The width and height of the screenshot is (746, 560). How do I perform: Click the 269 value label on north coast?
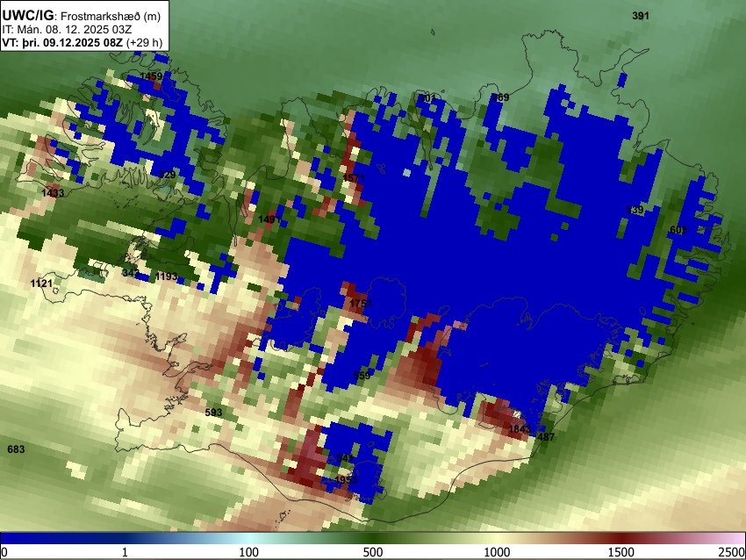[500, 97]
